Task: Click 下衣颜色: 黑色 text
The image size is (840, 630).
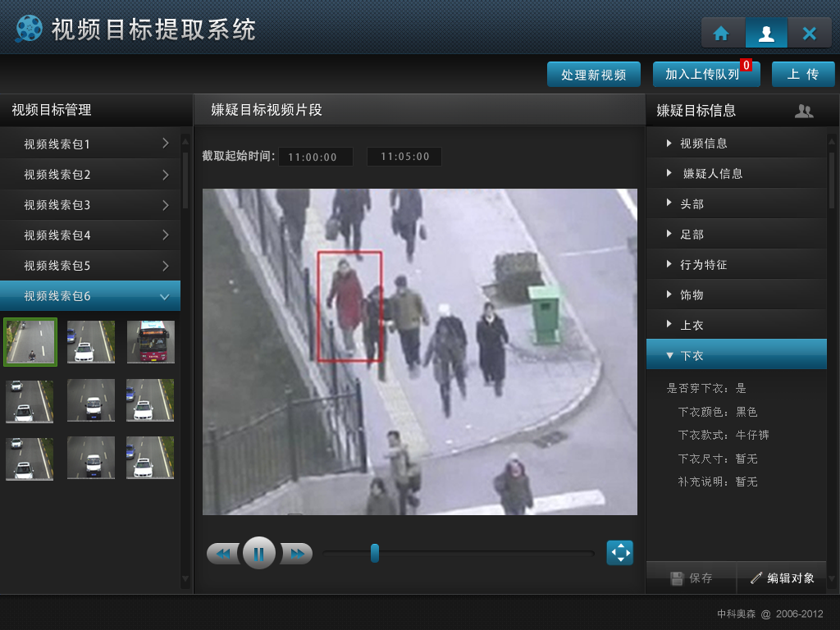Action: [717, 412]
